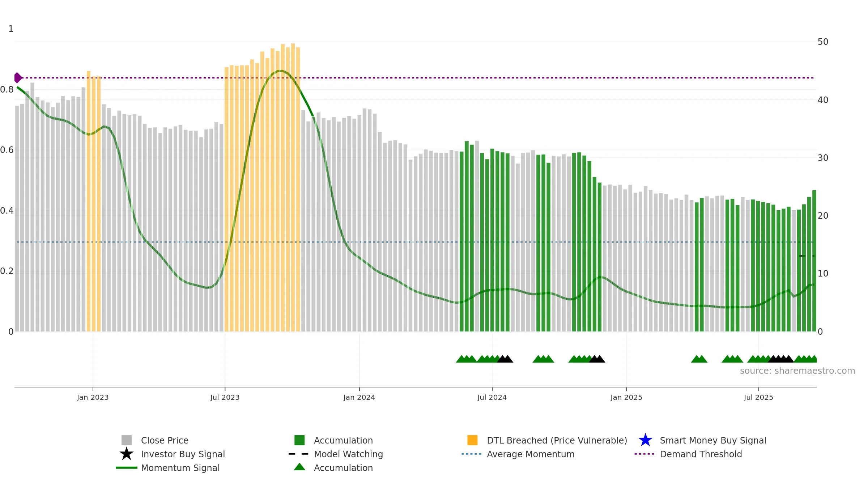Click the blue Smart Money Buy Signal star
The height and width of the screenshot is (488, 868).
click(x=645, y=440)
